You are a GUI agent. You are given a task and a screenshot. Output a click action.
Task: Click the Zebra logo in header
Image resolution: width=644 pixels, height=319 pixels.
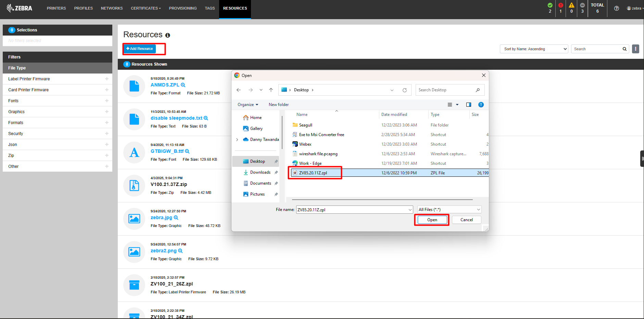[x=19, y=8]
